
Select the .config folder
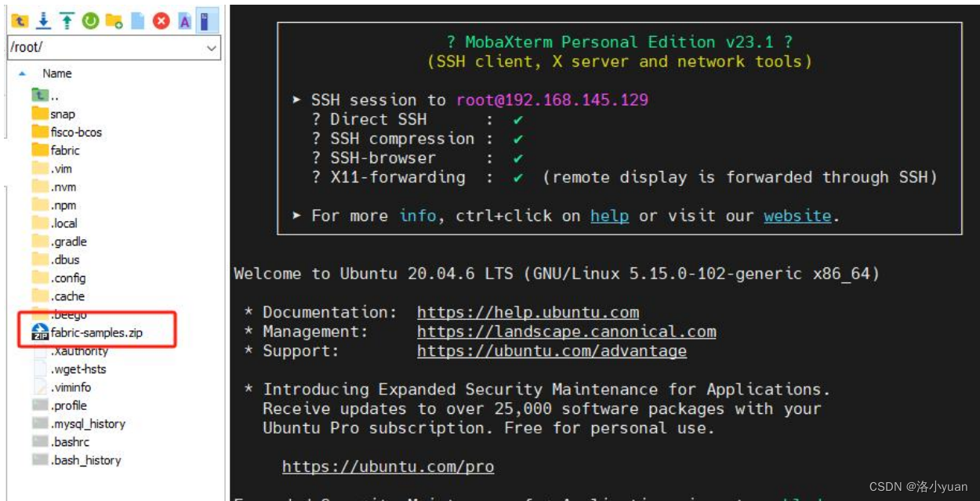pos(59,278)
